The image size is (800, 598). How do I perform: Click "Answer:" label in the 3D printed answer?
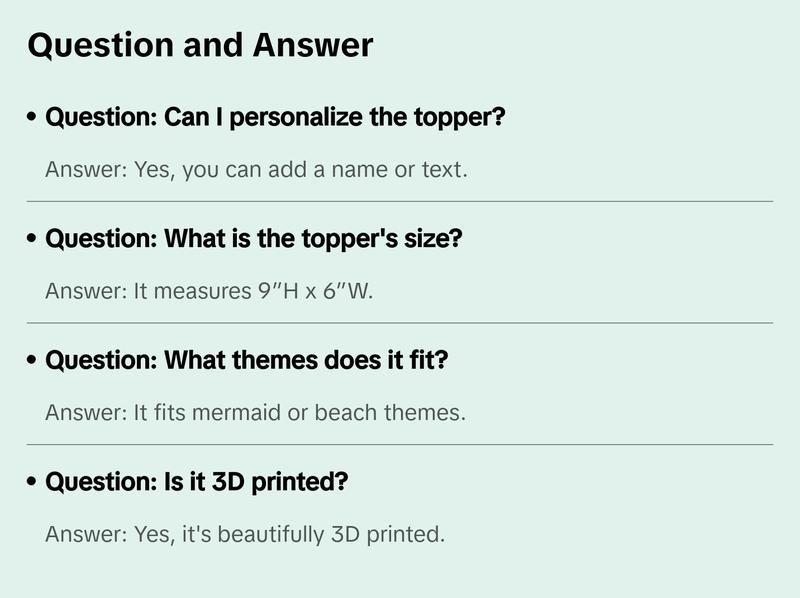[86, 535]
